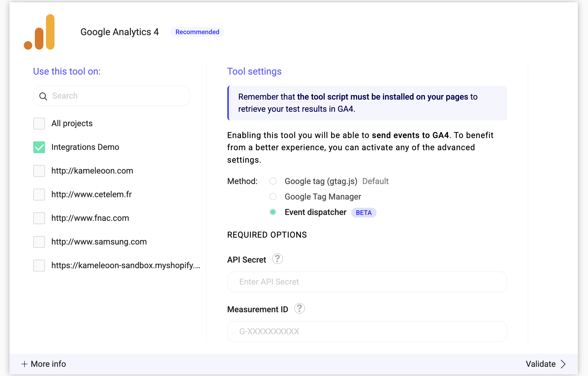The height and width of the screenshot is (376, 588).
Task: Select the Google tag (gtag.js) method
Action: pyautogui.click(x=273, y=181)
